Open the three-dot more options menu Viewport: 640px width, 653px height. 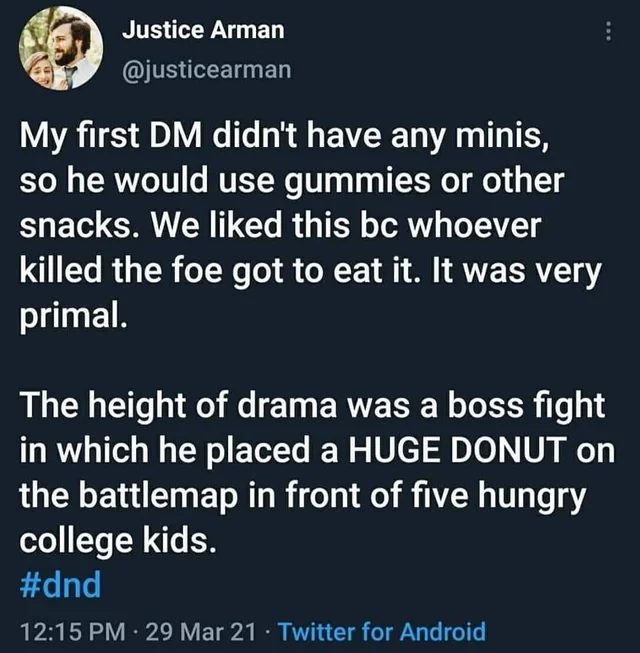607,32
